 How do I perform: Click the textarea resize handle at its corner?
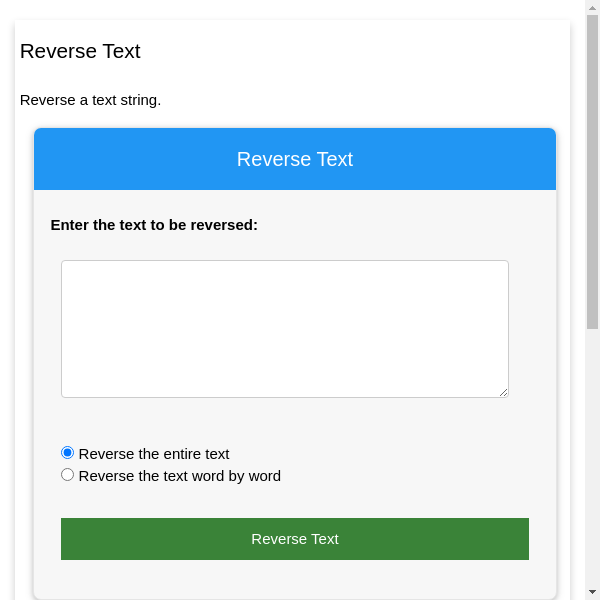tap(504, 393)
